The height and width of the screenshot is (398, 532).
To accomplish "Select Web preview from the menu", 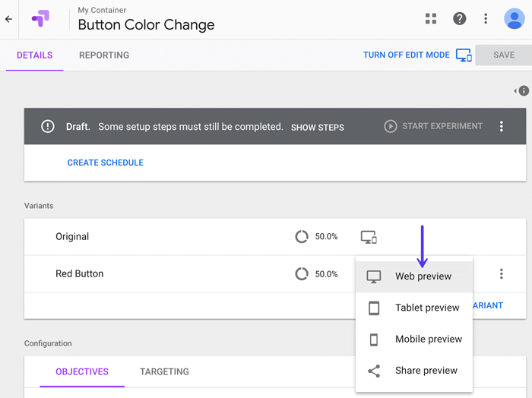I will (x=414, y=276).
